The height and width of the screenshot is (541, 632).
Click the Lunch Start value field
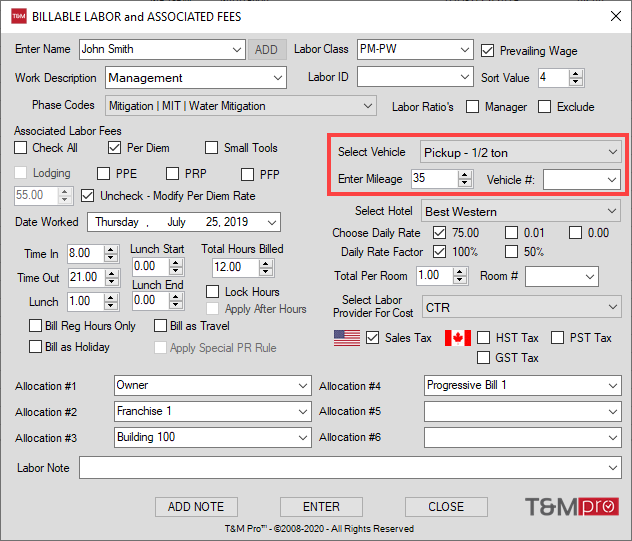click(x=150, y=266)
